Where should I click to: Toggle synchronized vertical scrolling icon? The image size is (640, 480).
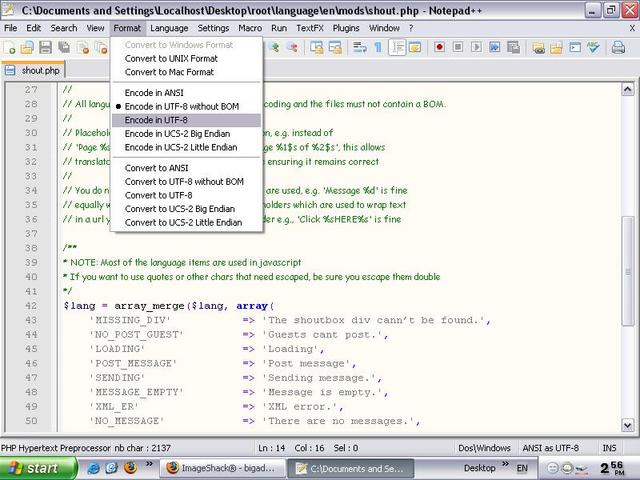[316, 48]
